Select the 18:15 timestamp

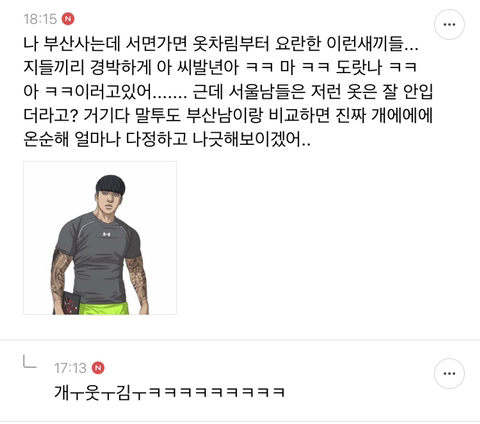click(x=40, y=19)
